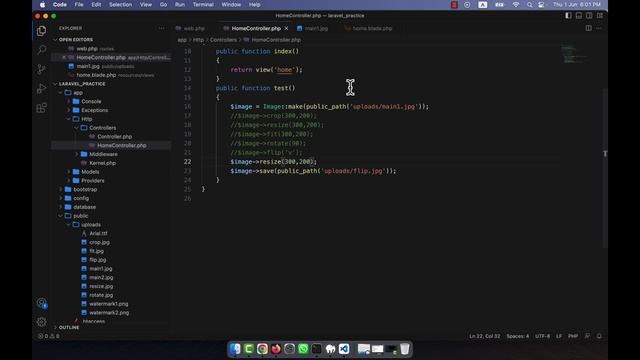The height and width of the screenshot is (360, 640).
Task: Open Firefox from the Dock
Action: 276,349
